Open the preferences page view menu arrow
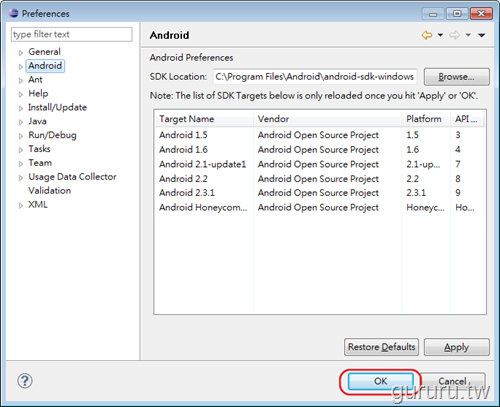Image resolution: width=500 pixels, height=407 pixels. (x=481, y=35)
